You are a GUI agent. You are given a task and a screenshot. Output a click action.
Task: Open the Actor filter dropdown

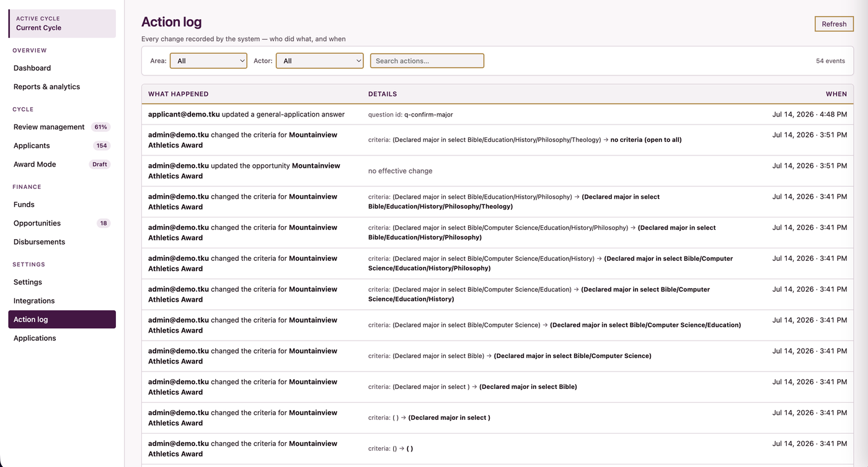320,61
